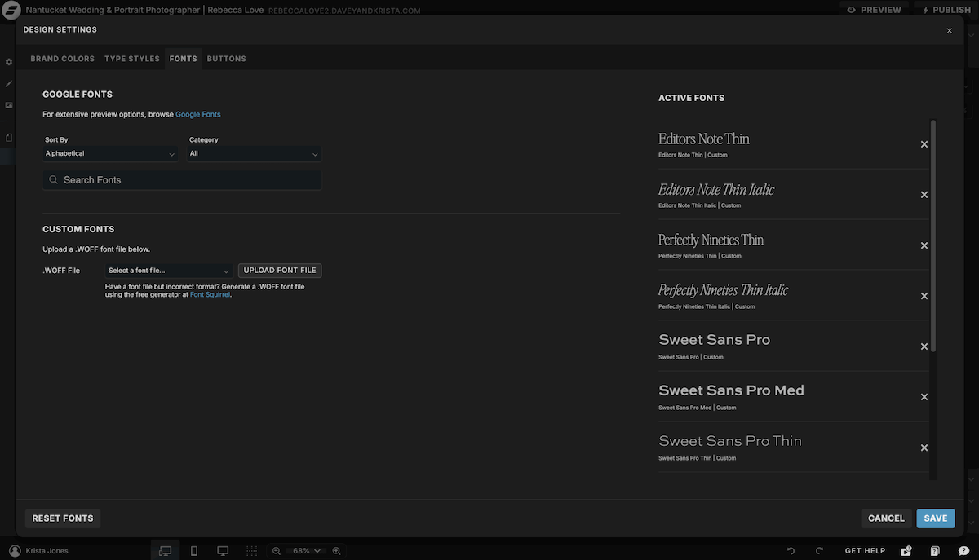Screen dimensions: 979x560
Task: Open the Category All dropdown
Action: 254,153
